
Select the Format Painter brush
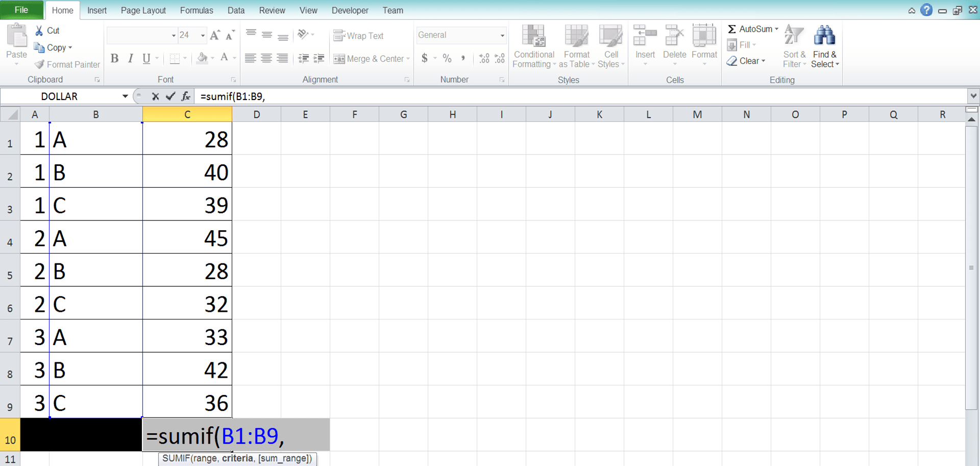tap(39, 64)
